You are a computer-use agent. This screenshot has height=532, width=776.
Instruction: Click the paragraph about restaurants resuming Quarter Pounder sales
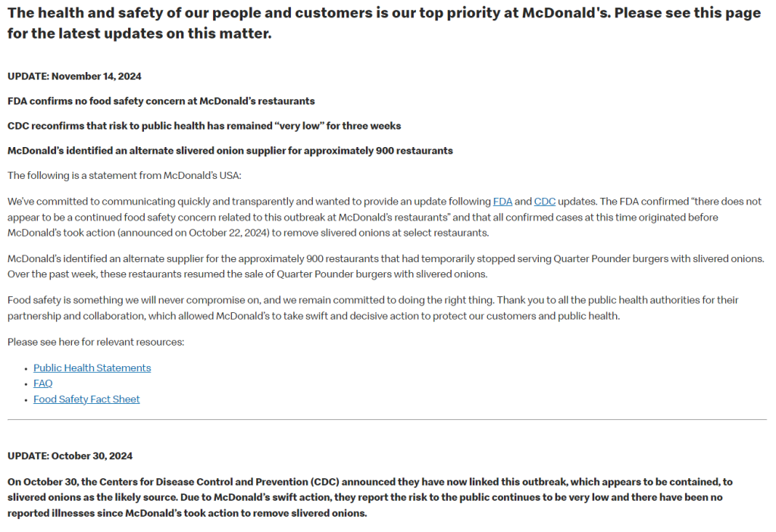tap(385, 266)
